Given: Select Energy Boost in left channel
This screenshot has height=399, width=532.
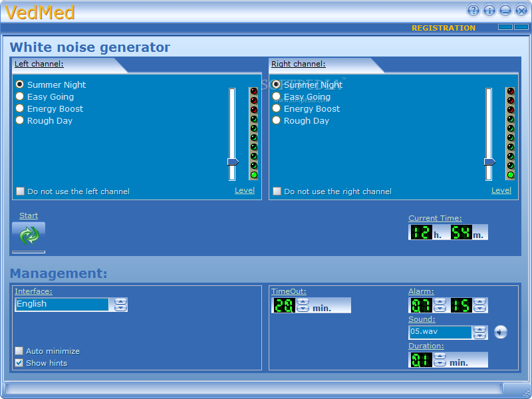Looking at the screenshot, I should coord(49,108).
